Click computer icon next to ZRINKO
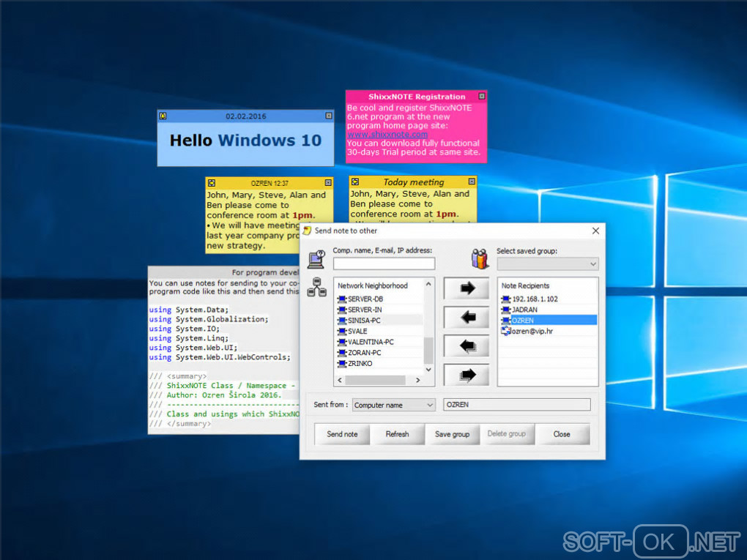The height and width of the screenshot is (560, 747). 341,363
